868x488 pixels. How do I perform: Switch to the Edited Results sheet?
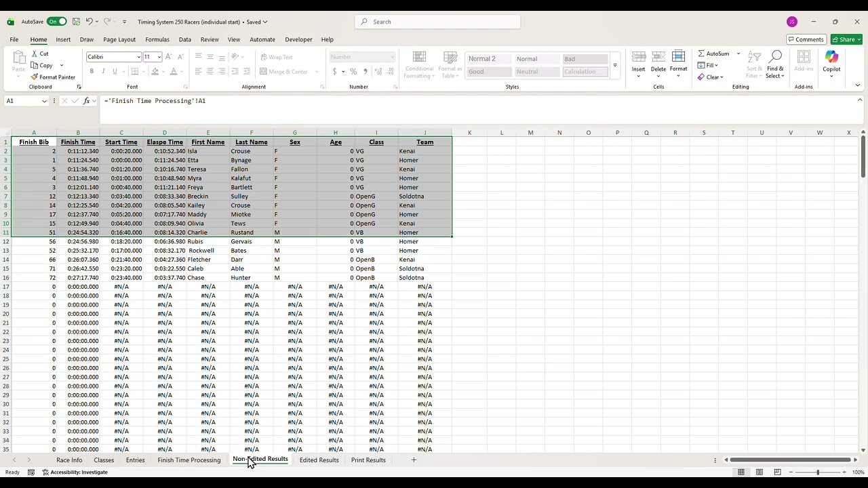[x=319, y=460]
